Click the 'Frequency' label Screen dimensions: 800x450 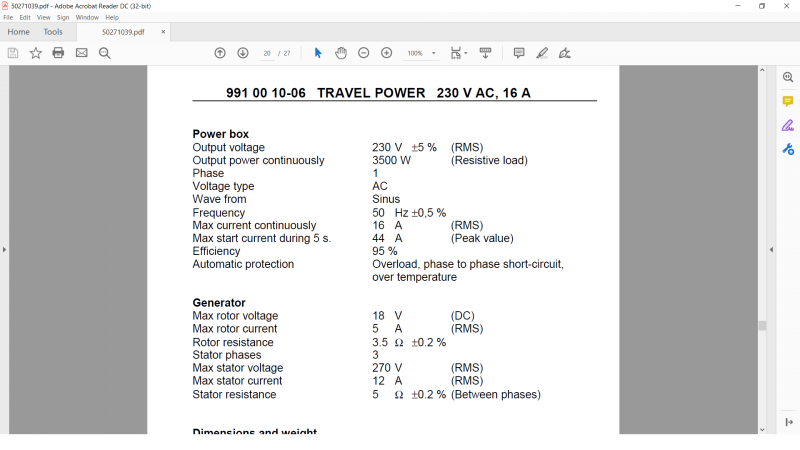(218, 213)
